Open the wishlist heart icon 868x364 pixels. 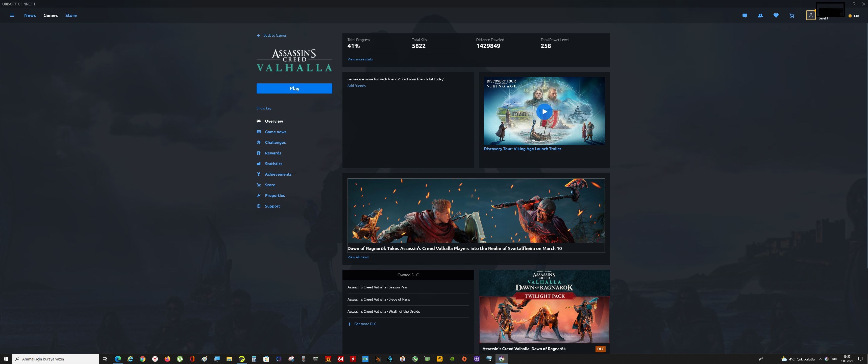pos(776,15)
